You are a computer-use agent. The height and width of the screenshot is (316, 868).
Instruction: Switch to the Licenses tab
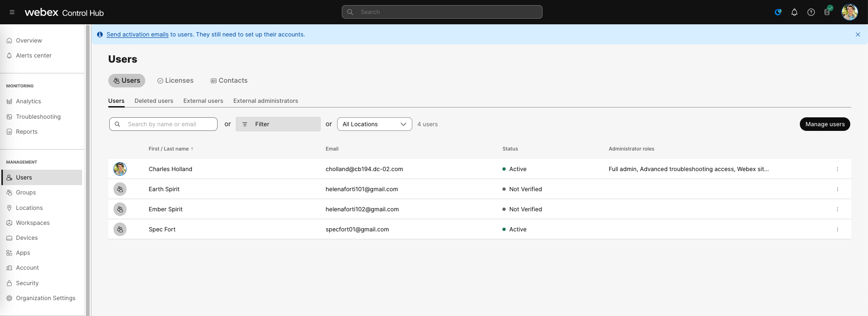pos(176,81)
